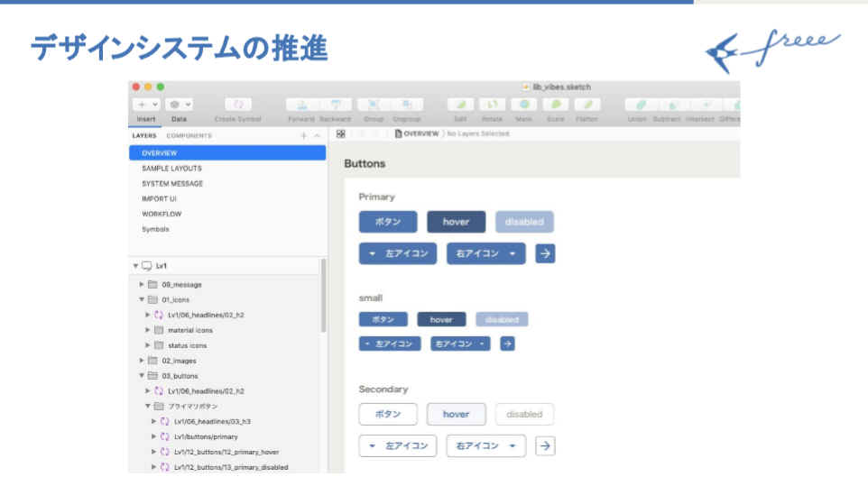Screen dimensions: 868x486
Task: Select the SAMPLE LAYOUTS page
Action: click(x=171, y=169)
